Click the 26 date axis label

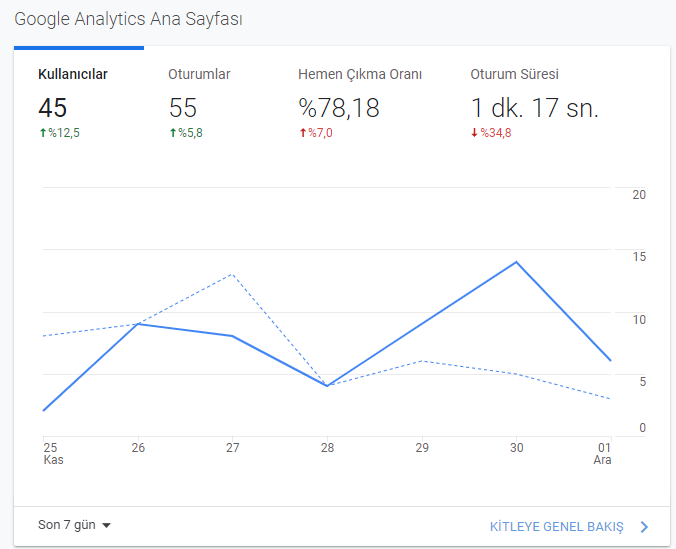(138, 448)
